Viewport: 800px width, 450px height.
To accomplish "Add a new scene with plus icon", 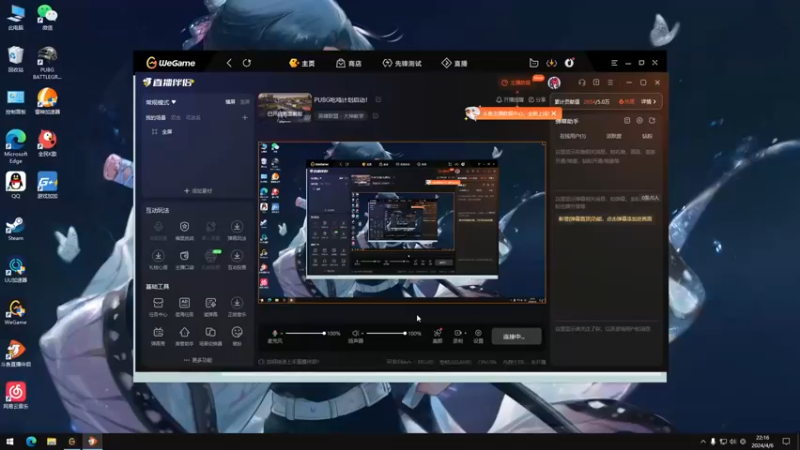I will [245, 118].
